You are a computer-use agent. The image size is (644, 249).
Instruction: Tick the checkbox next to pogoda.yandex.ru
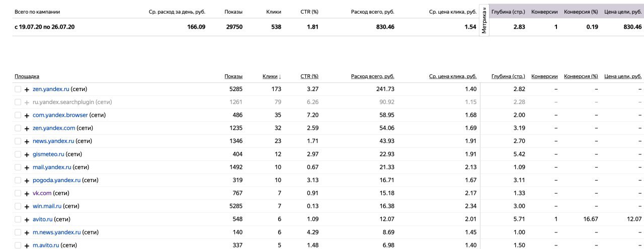(x=18, y=180)
